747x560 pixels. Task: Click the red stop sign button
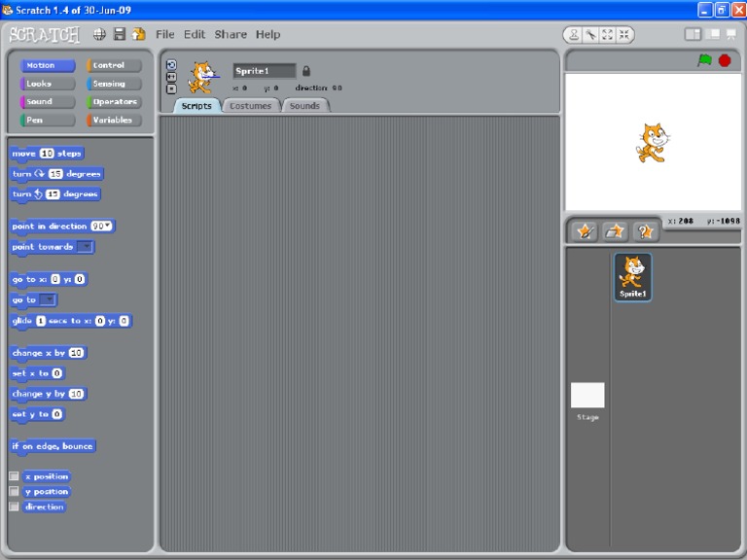click(x=725, y=60)
